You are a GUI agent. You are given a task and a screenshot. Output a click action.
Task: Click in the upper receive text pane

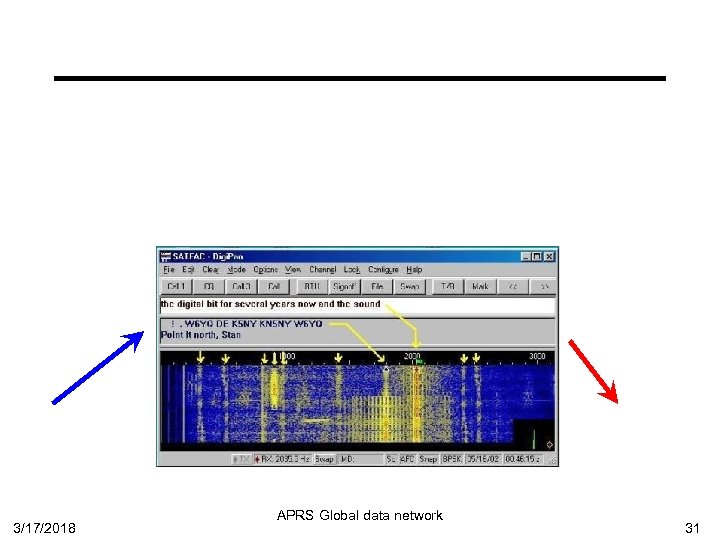(357, 305)
